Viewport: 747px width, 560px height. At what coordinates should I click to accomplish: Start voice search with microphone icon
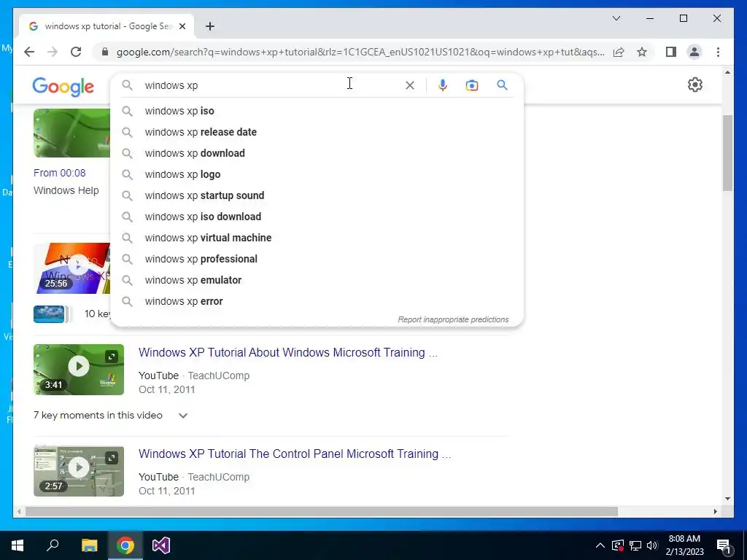(x=443, y=85)
